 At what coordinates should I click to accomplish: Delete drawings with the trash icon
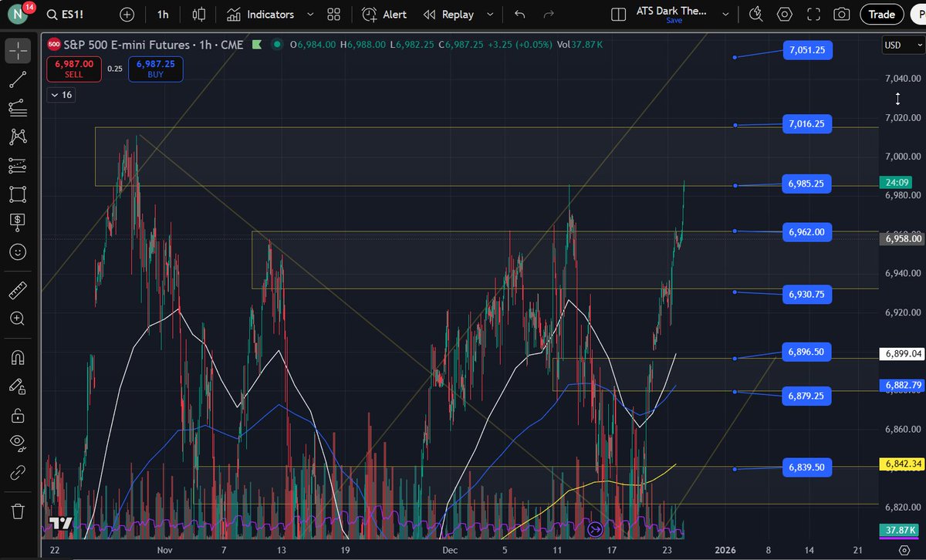[19, 511]
